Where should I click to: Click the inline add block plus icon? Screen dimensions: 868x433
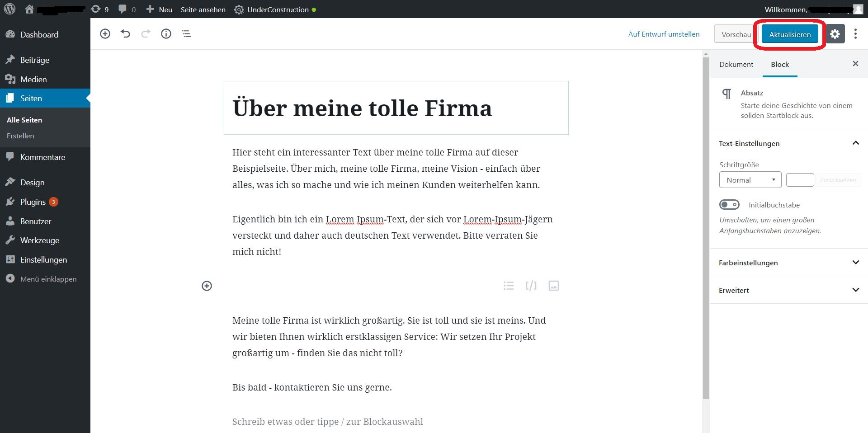[207, 286]
